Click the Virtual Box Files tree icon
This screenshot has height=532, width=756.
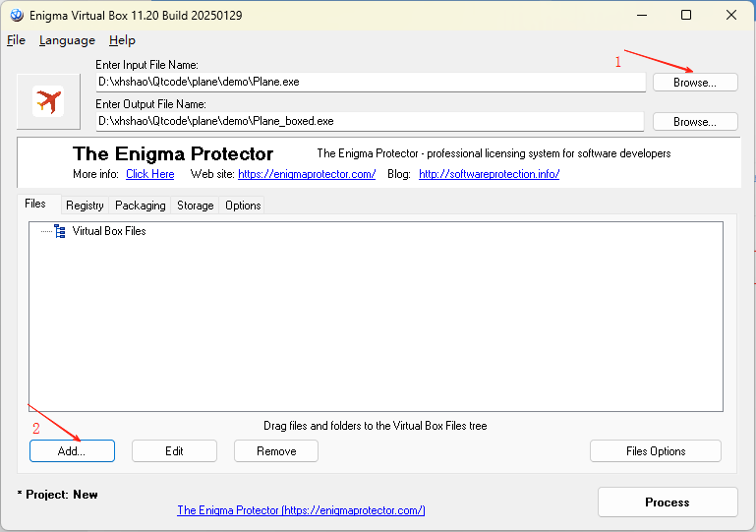pos(59,231)
